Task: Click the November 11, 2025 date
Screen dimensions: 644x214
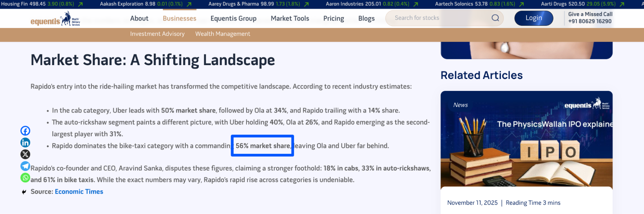Action: pos(472,203)
